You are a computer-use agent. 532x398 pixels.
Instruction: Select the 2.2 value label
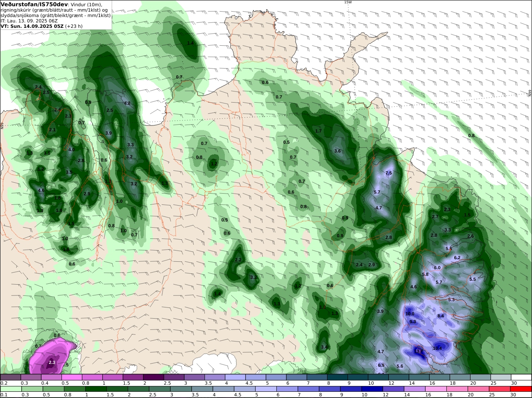pos(238,260)
